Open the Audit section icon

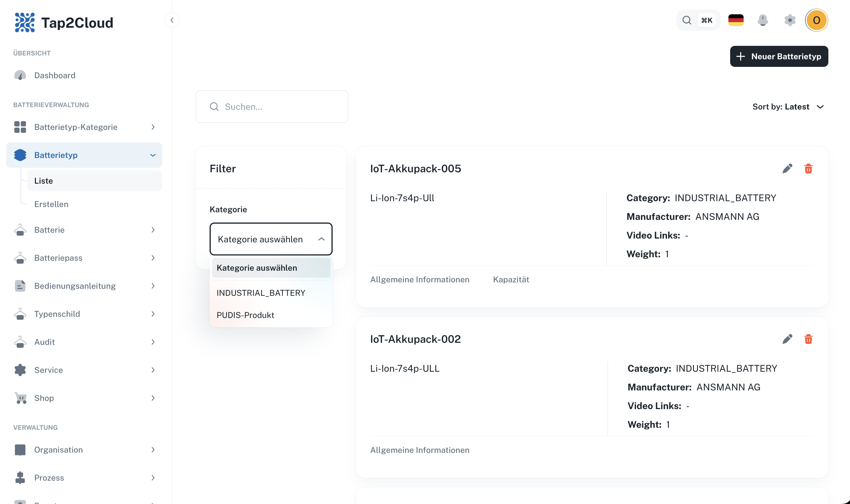point(20,342)
